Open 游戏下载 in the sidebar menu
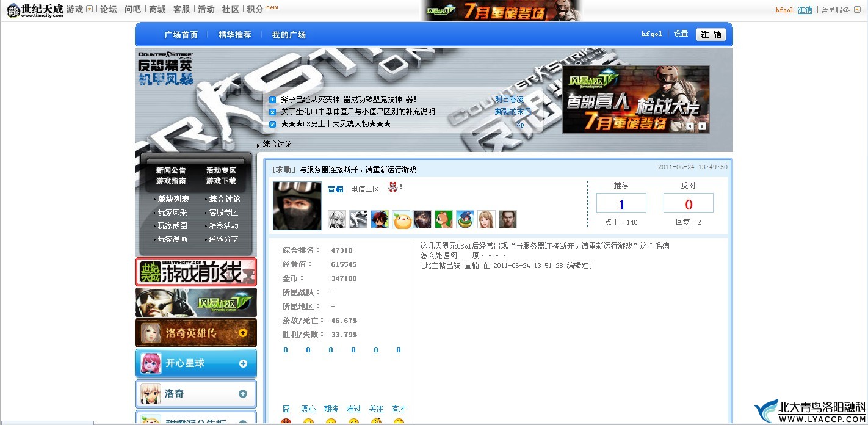The height and width of the screenshot is (425, 868). (x=221, y=181)
